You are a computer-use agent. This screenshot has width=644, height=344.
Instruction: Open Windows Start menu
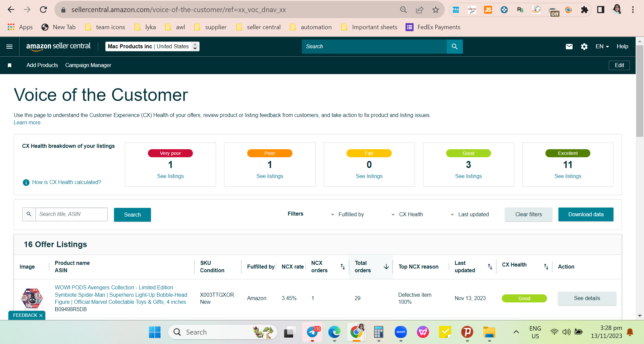pyautogui.click(x=155, y=332)
